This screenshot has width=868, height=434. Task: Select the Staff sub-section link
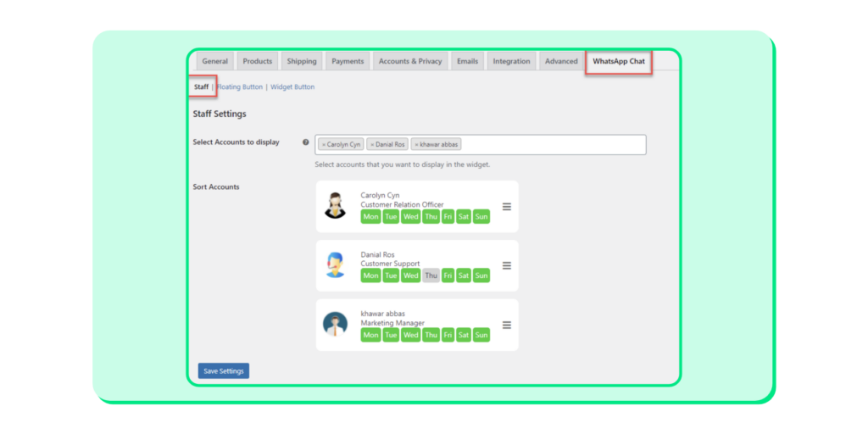[x=202, y=87]
